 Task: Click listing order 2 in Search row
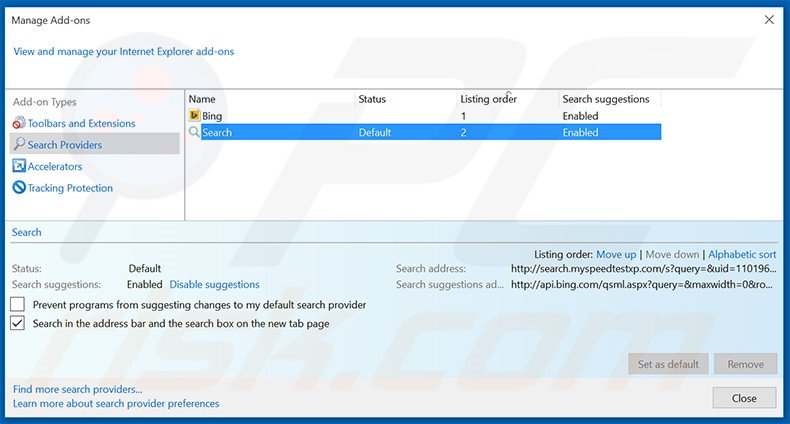tap(464, 132)
